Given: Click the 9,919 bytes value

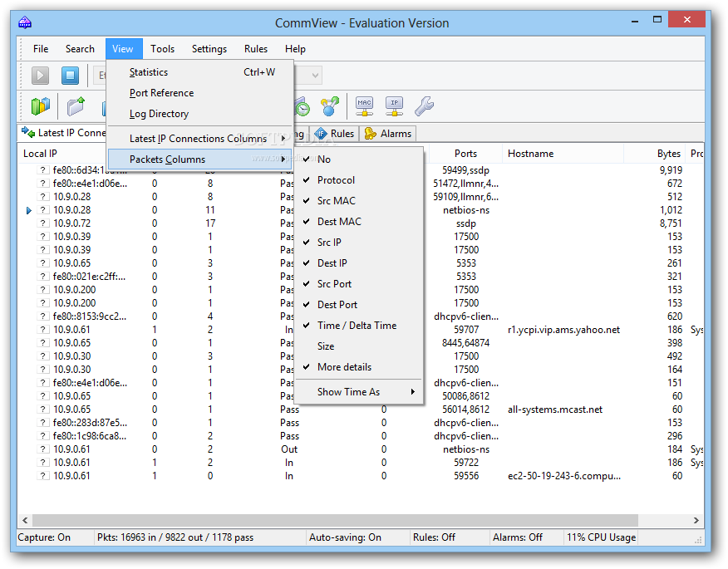Looking at the screenshot, I should pos(671,170).
